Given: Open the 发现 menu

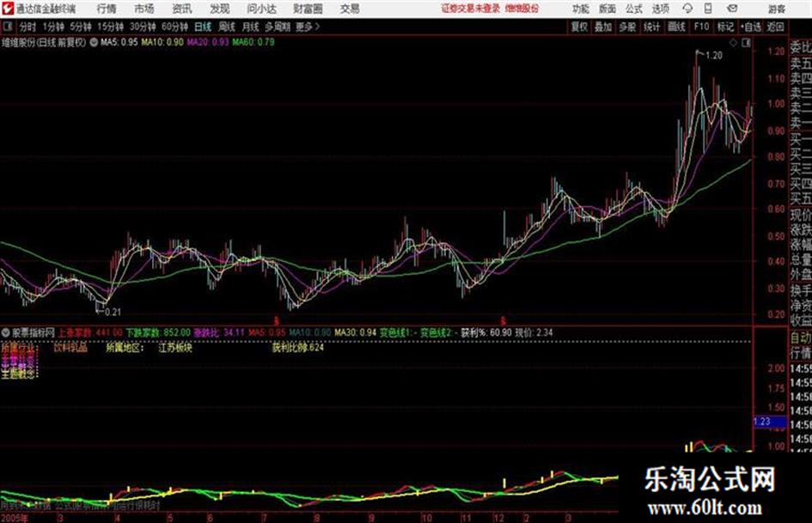Looking at the screenshot, I should [220, 9].
